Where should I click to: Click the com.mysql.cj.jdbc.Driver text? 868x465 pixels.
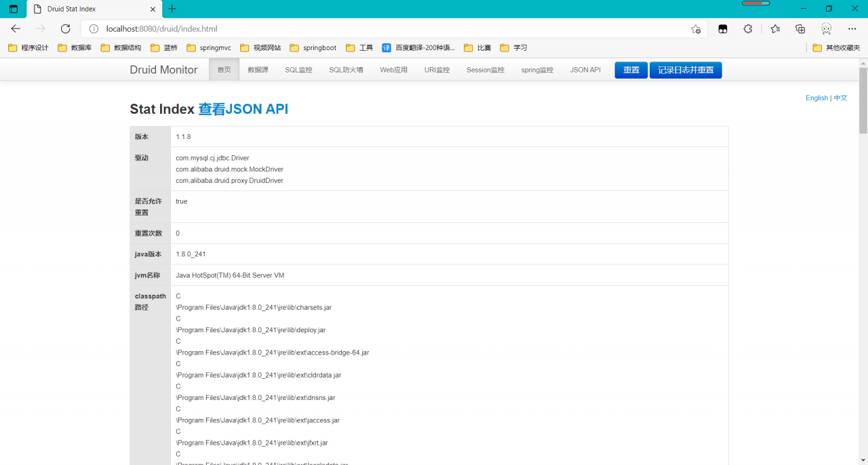(x=212, y=158)
